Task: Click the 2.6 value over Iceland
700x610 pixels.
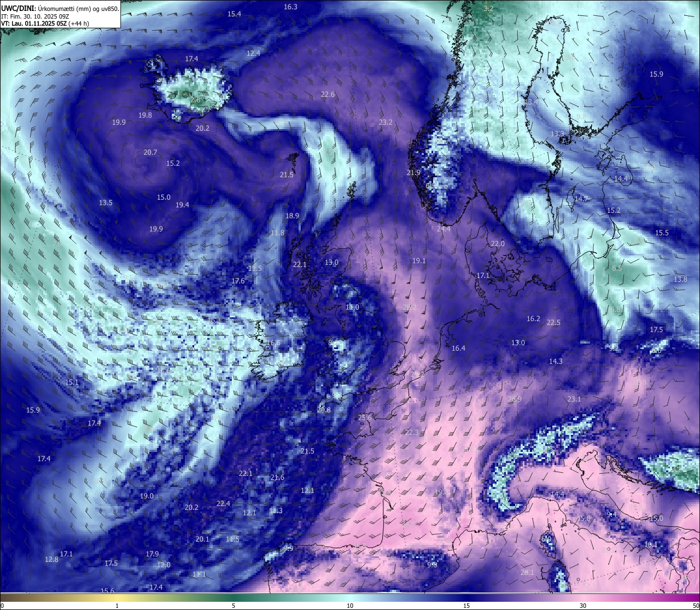Action: point(195,101)
